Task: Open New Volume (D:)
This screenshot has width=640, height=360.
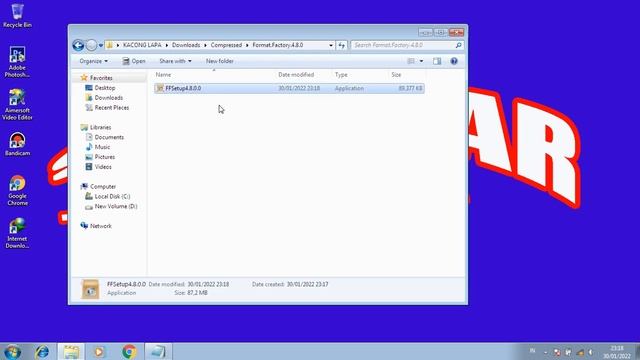Action: coord(116,206)
